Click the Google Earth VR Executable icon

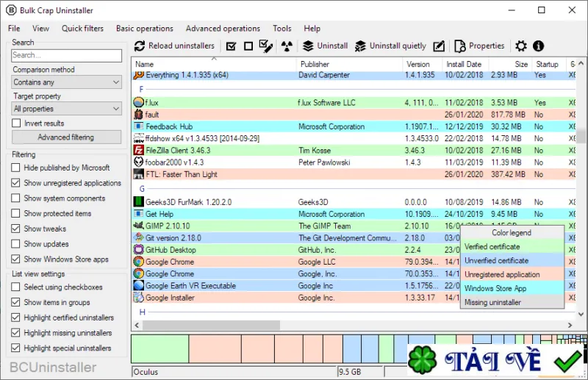[x=139, y=285]
